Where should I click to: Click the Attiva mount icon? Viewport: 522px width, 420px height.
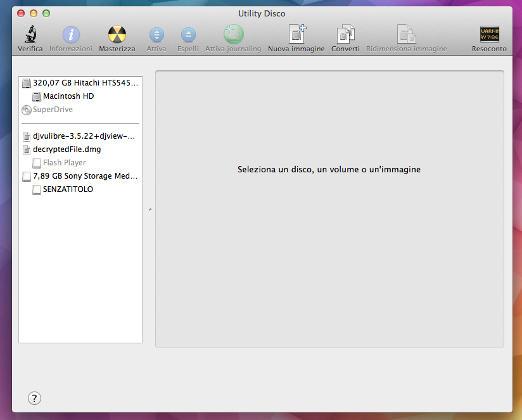(x=156, y=35)
